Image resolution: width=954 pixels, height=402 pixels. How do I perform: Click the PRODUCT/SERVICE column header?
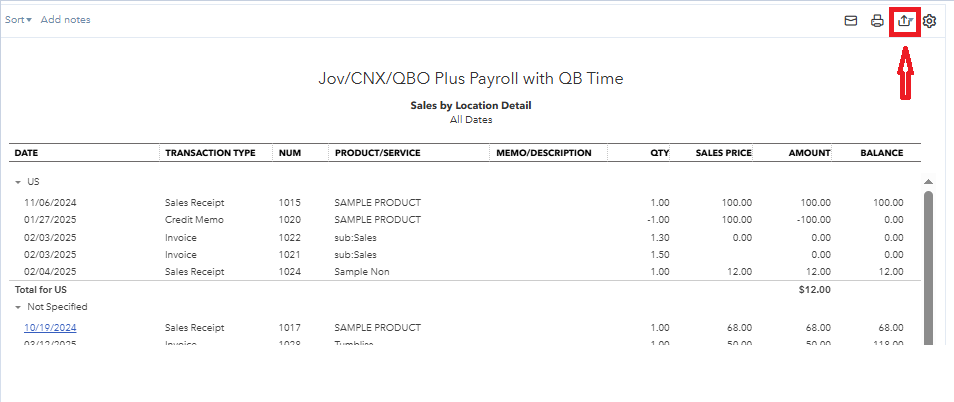[377, 153]
